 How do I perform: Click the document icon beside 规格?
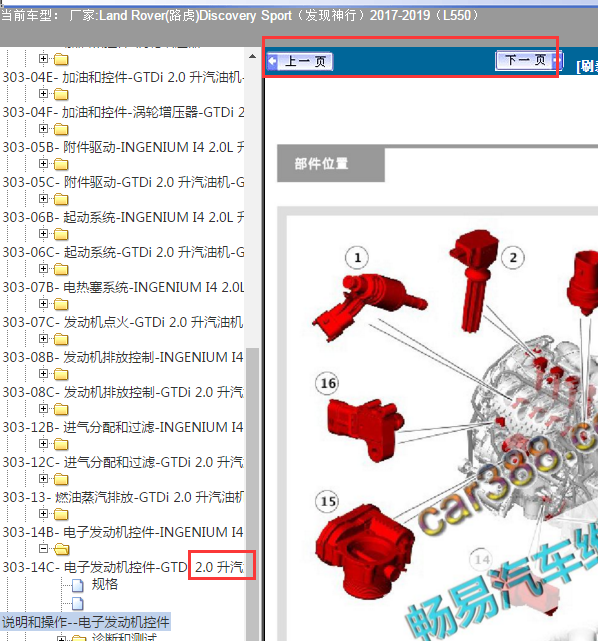[x=78, y=585]
